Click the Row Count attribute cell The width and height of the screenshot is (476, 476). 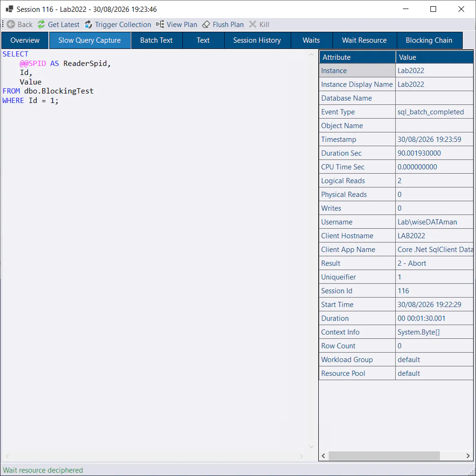(357, 346)
